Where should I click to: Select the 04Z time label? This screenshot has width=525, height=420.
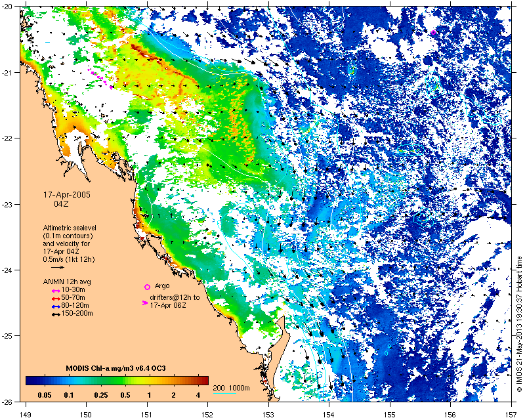(61, 203)
